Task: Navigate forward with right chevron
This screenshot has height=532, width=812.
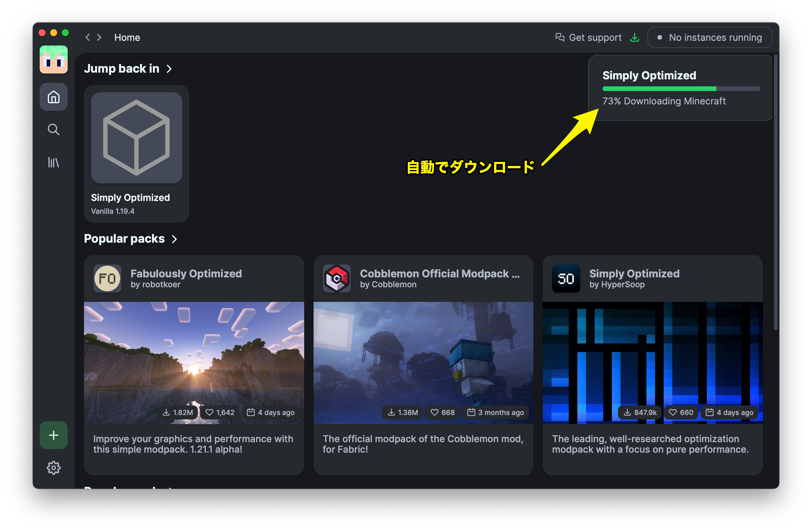Action: [99, 37]
